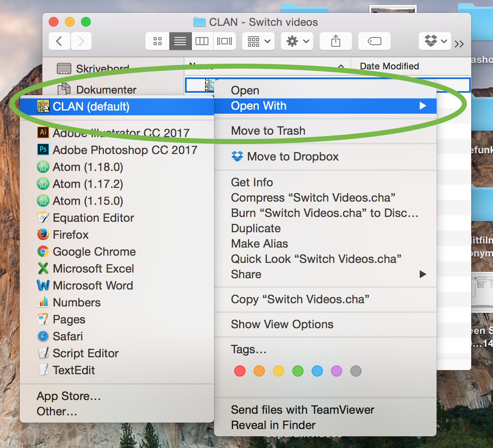
Task: Choose Burn "Switch Videos.cha" to Disc…
Action: click(325, 213)
